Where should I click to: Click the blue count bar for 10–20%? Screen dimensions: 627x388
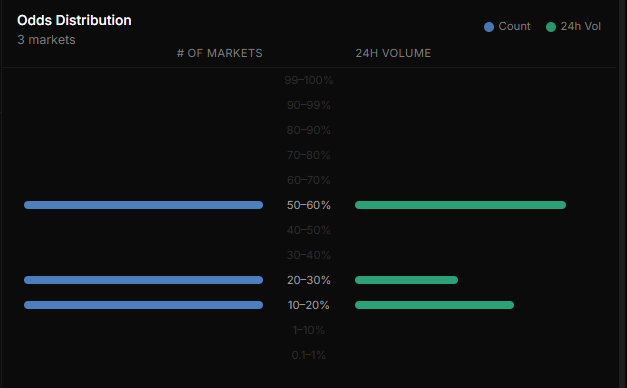tap(144, 305)
